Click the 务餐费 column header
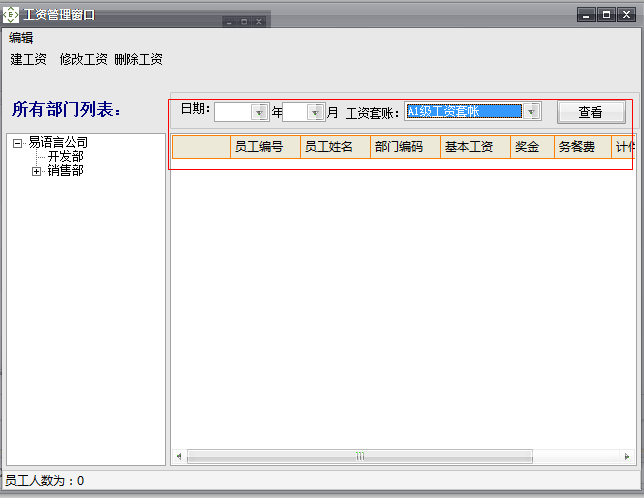The width and height of the screenshot is (644, 498). (x=582, y=147)
